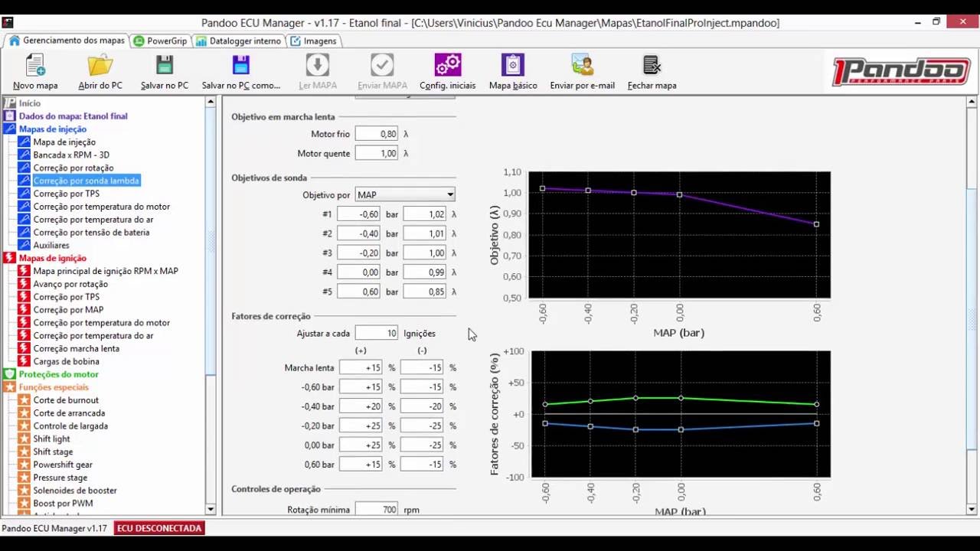The image size is (980, 551).
Task: Open injection Correção por rotação item
Action: 73,168
